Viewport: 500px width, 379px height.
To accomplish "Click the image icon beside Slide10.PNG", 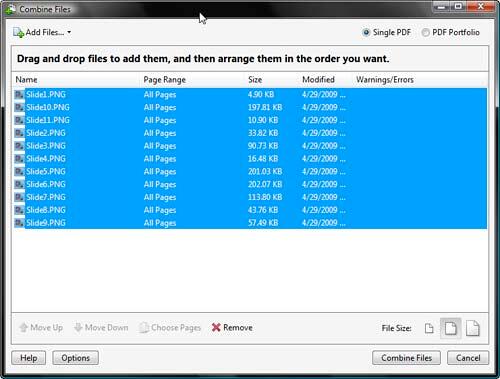I will (19, 107).
